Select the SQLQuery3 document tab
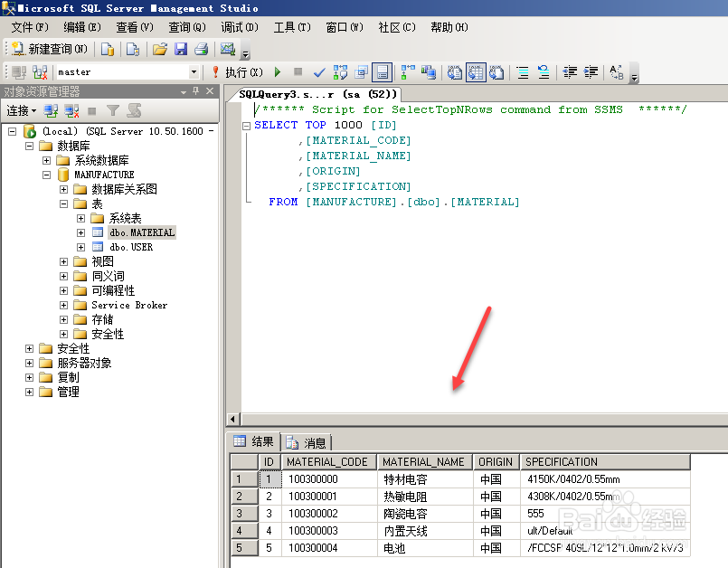728x568 pixels. tap(317, 94)
